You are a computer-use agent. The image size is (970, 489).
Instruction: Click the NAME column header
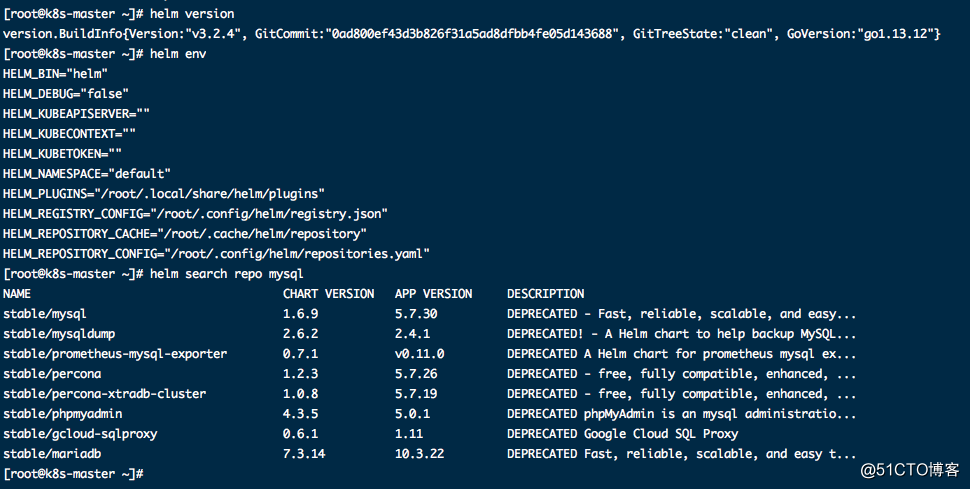17,294
